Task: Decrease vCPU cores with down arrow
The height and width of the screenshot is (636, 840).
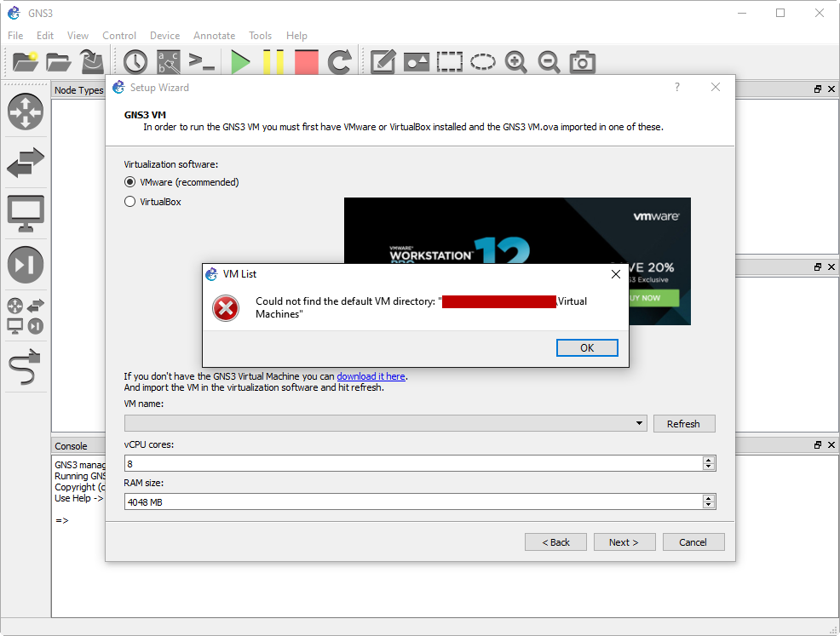Action: pyautogui.click(x=708, y=467)
